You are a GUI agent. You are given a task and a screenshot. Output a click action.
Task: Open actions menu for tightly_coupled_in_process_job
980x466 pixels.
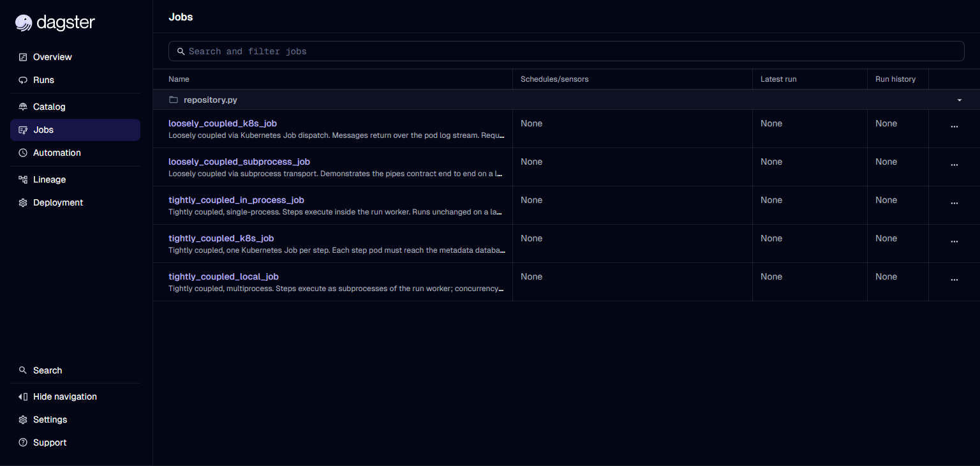coord(954,203)
